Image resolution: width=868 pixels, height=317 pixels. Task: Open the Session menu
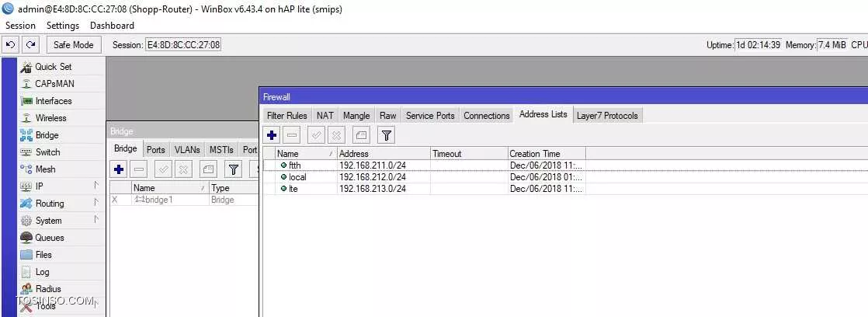point(20,26)
